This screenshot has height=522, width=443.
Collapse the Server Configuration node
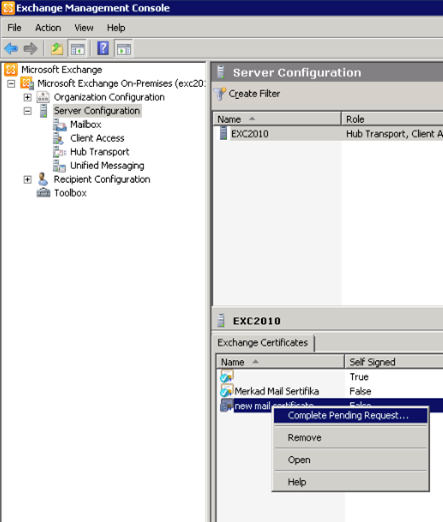[28, 111]
